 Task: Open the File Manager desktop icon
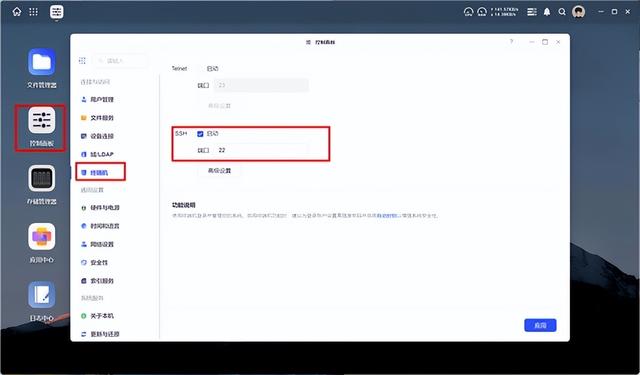42,68
